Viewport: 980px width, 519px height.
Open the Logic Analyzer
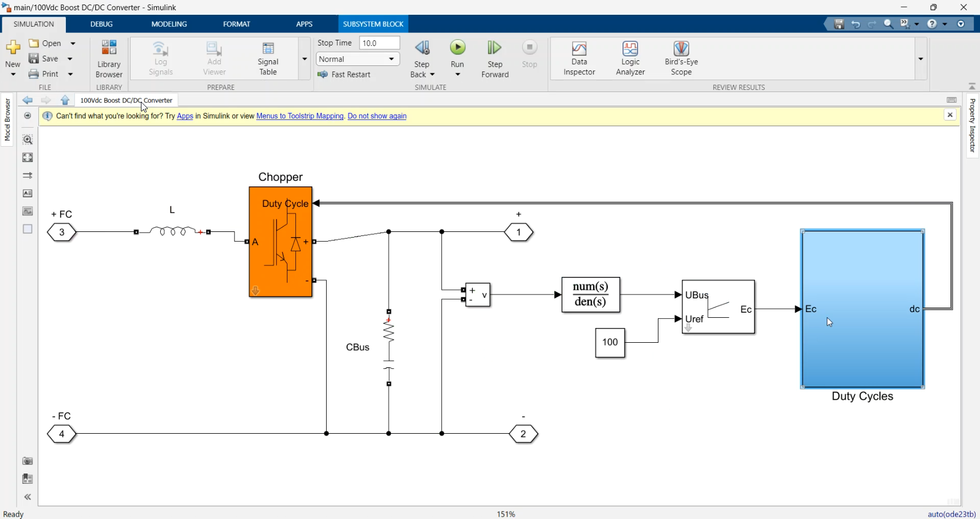point(630,59)
